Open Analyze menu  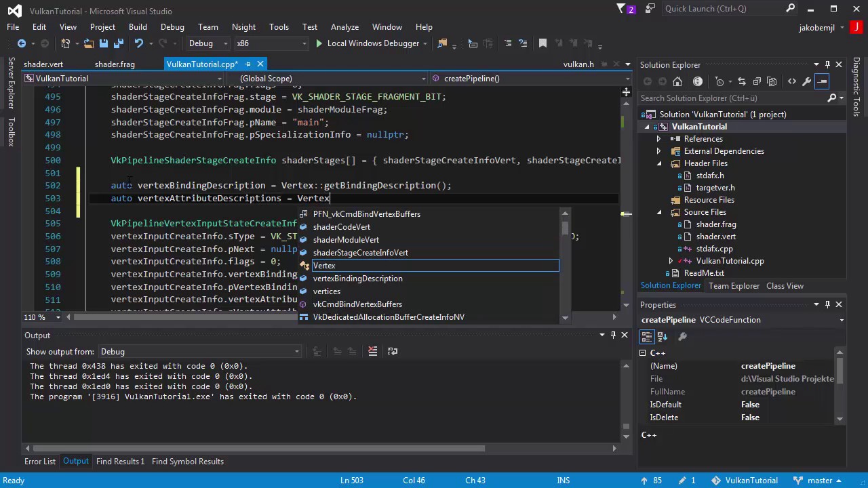tap(344, 26)
